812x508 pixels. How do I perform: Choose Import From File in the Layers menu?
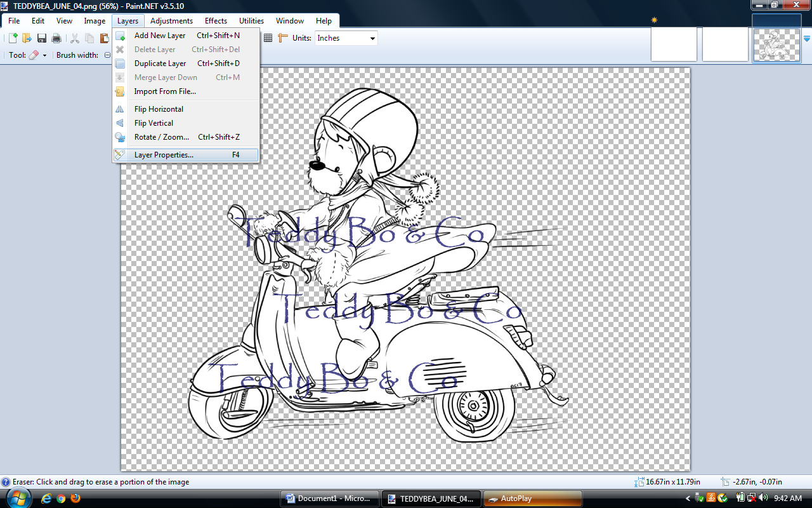coord(186,91)
